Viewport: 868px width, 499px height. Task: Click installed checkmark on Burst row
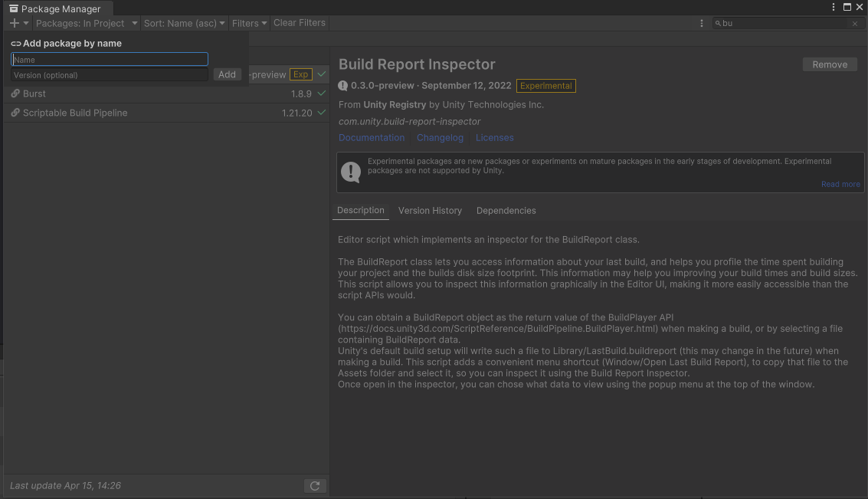pos(322,93)
